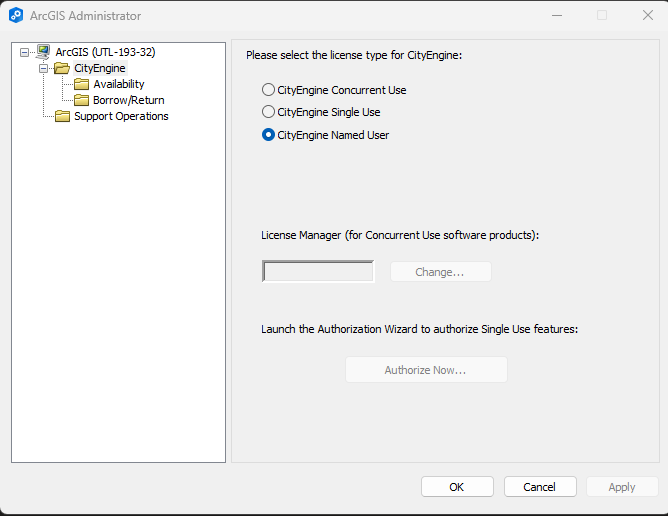Collapse the ArcGIS (UTL-193-32) root node
Viewport: 668px width, 516px height.
coord(24,52)
